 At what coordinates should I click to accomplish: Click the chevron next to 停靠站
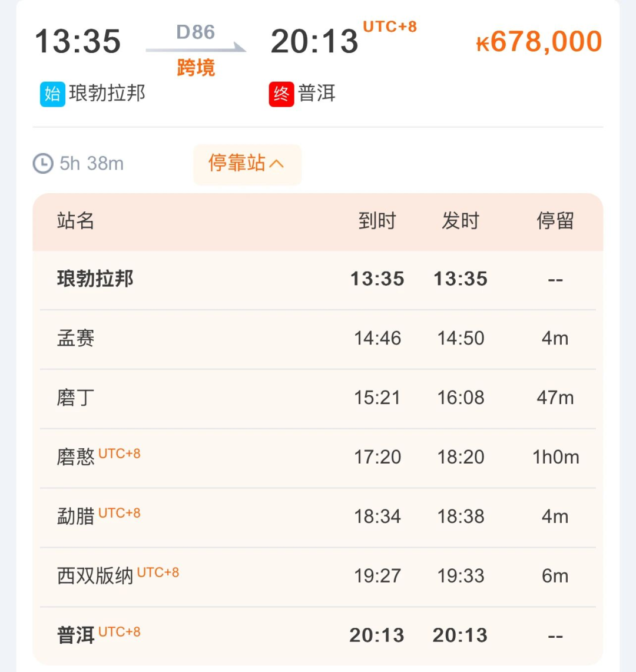[x=277, y=164]
